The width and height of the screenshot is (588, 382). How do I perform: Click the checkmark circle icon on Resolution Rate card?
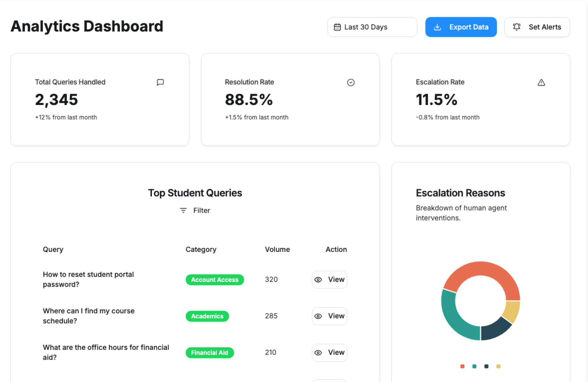pos(351,82)
